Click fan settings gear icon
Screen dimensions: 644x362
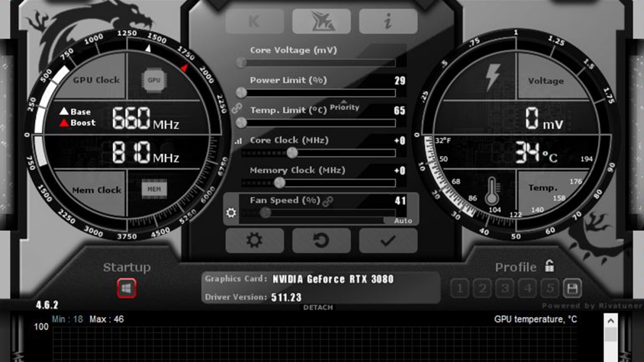pos(231,213)
